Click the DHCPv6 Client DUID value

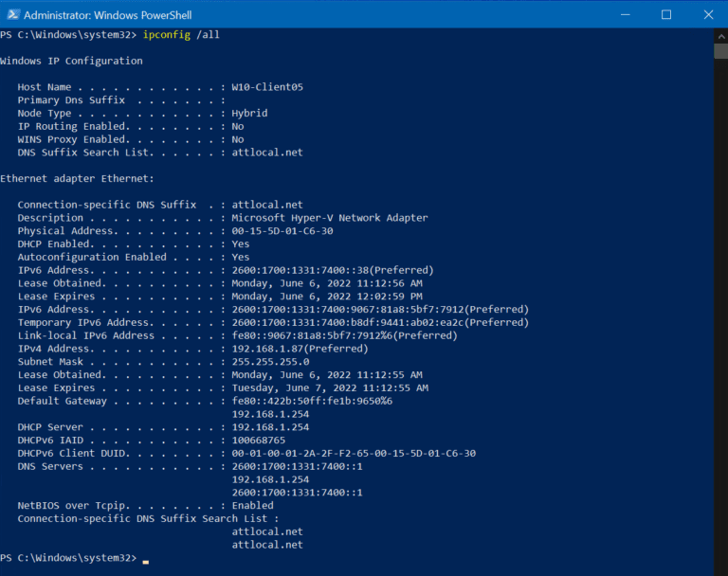click(x=354, y=453)
